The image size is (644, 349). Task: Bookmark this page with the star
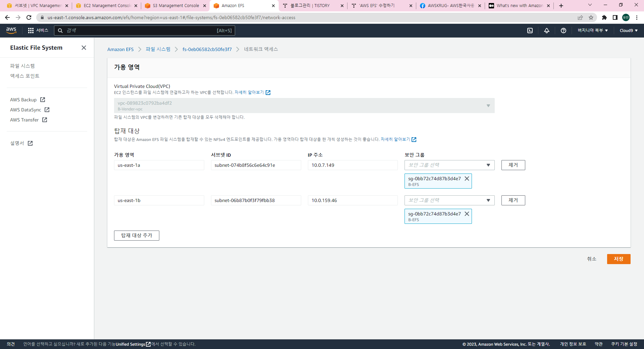point(591,17)
